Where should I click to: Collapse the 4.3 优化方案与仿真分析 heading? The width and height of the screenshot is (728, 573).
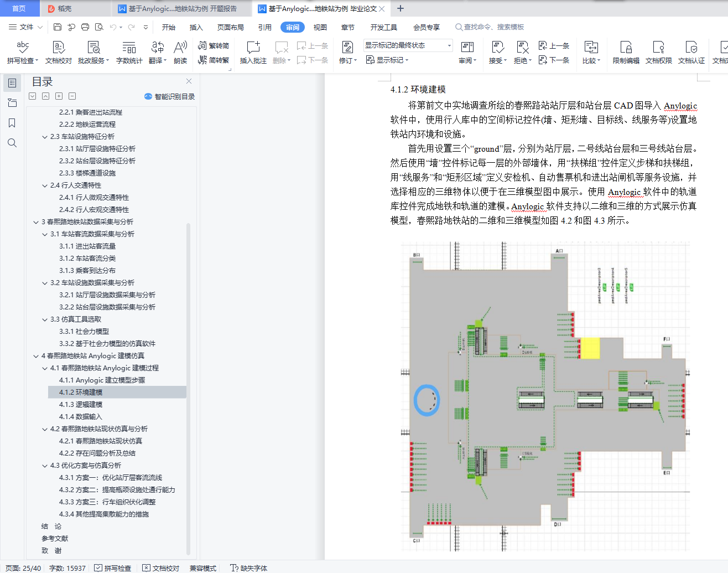click(x=45, y=466)
